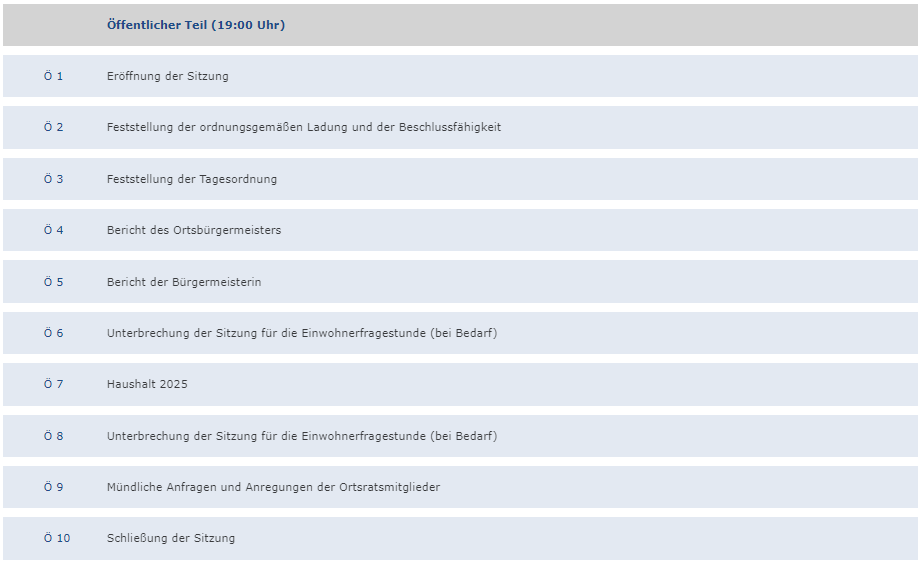
Task: Select the Ö 9 agenda number link
Action: (x=53, y=487)
